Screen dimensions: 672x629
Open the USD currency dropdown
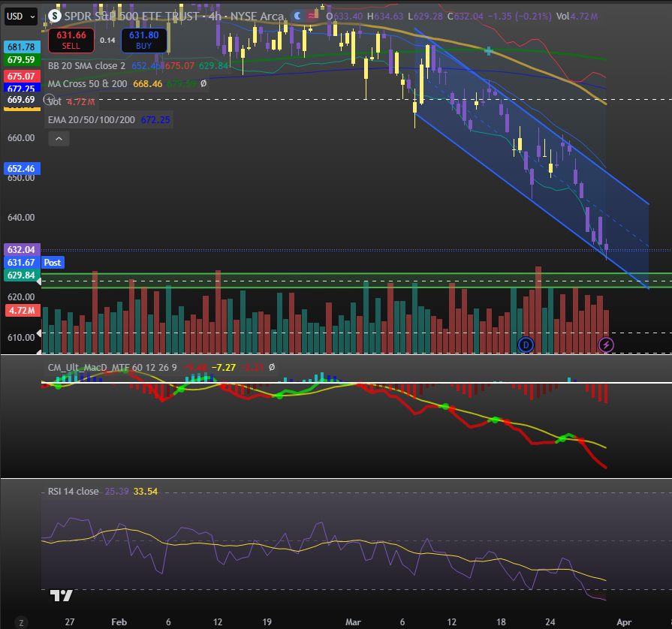[20, 17]
